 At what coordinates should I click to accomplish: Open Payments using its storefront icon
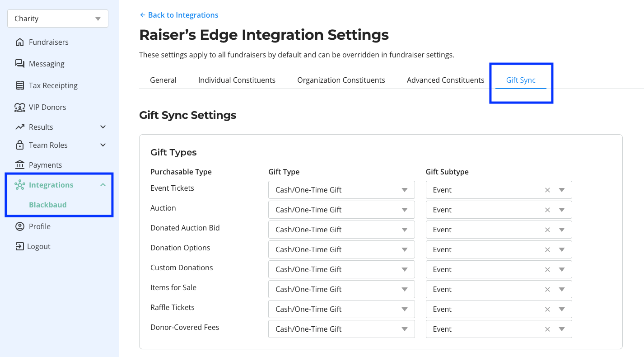tap(20, 164)
